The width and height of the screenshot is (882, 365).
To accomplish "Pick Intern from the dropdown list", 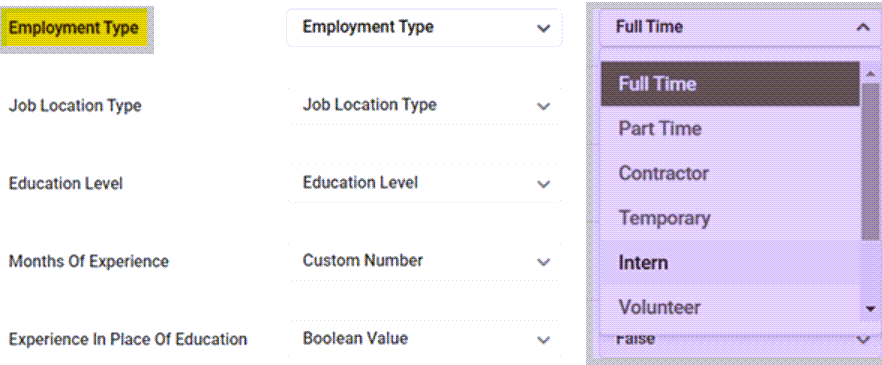I will pyautogui.click(x=730, y=263).
